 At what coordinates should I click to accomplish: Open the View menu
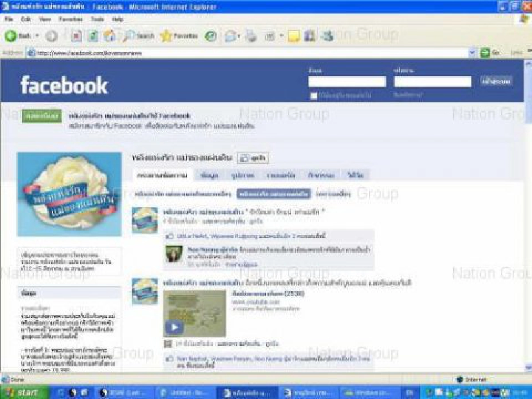(x=45, y=20)
